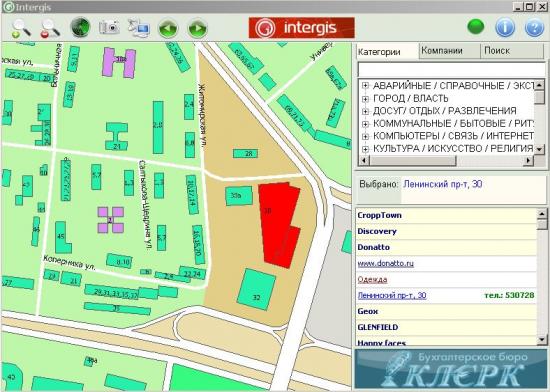This screenshot has width=550, height=392.
Task: Click category tree scroll right arrow
Action: pos(528,161)
